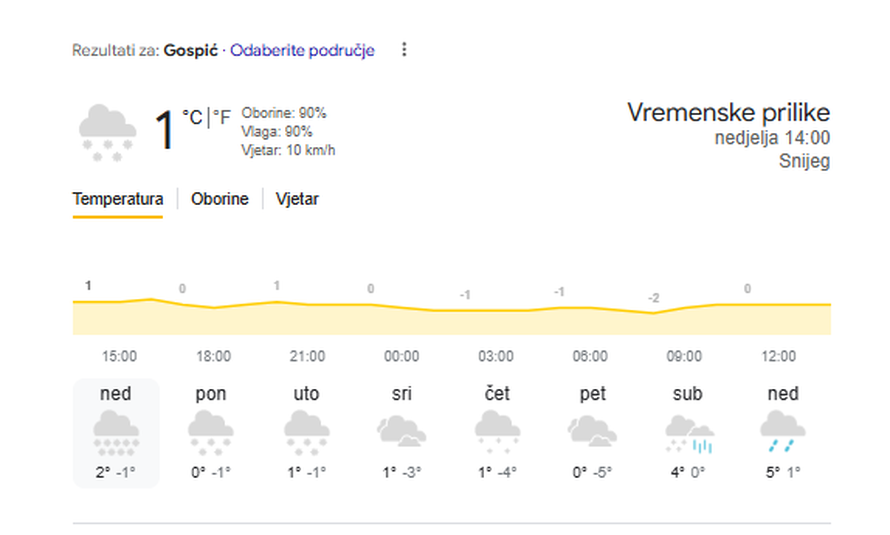This screenshot has height=535, width=890.
Task: Click Tuesday's (uto) snow forecast icon
Action: [306, 431]
